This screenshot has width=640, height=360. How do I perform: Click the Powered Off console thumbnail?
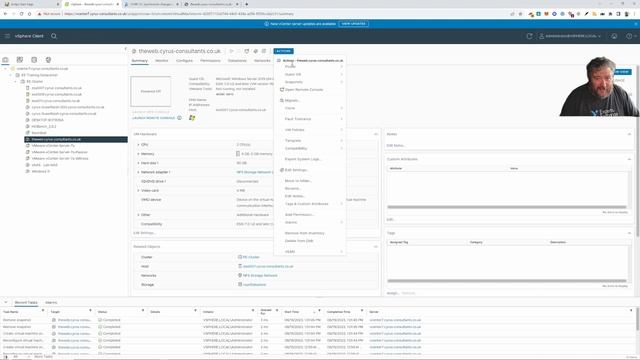(x=151, y=91)
